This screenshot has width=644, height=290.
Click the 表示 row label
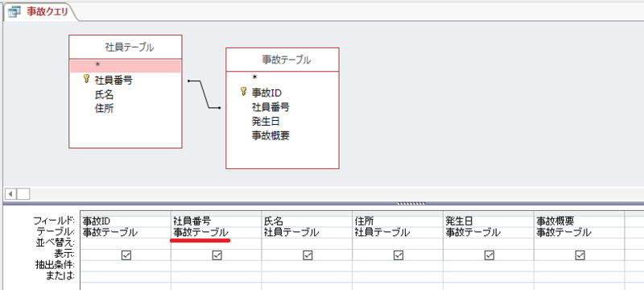[64, 255]
